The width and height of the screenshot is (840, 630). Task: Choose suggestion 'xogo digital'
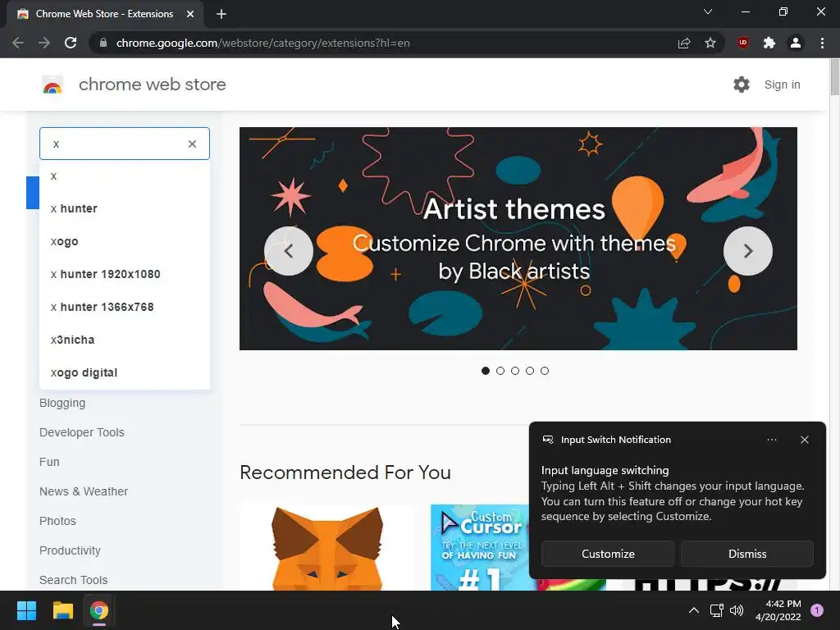(125, 372)
